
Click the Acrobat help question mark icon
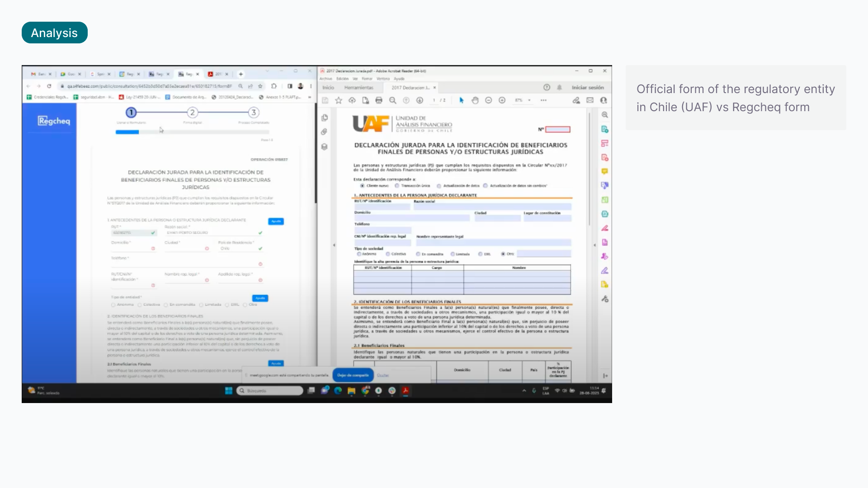(547, 87)
